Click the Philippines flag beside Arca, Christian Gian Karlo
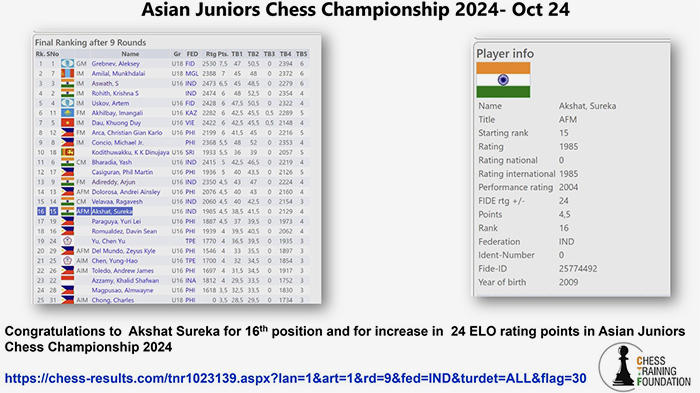Image resolution: width=700 pixels, height=393 pixels. click(67, 133)
